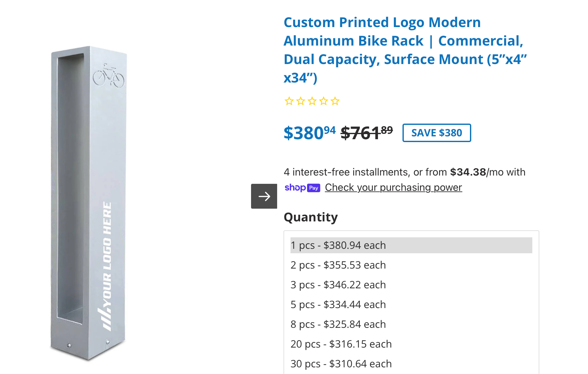Click the bike rack product image
588x374 pixels.
pos(88,203)
